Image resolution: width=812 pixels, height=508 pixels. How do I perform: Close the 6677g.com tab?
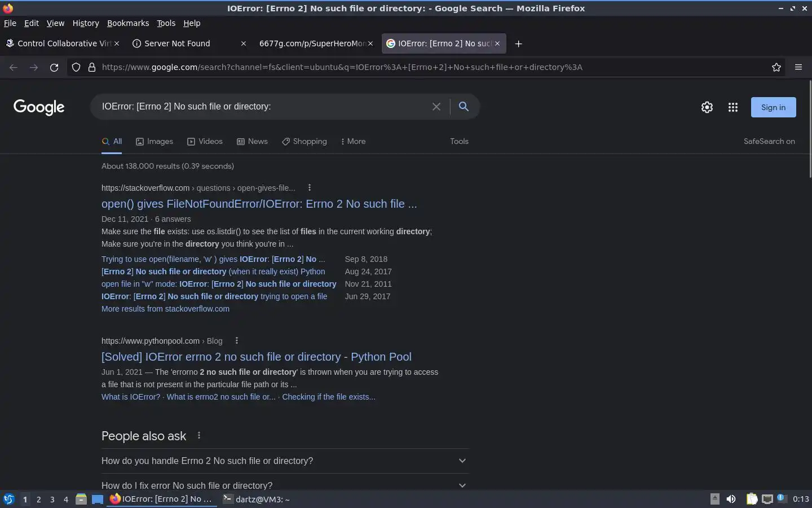(370, 43)
